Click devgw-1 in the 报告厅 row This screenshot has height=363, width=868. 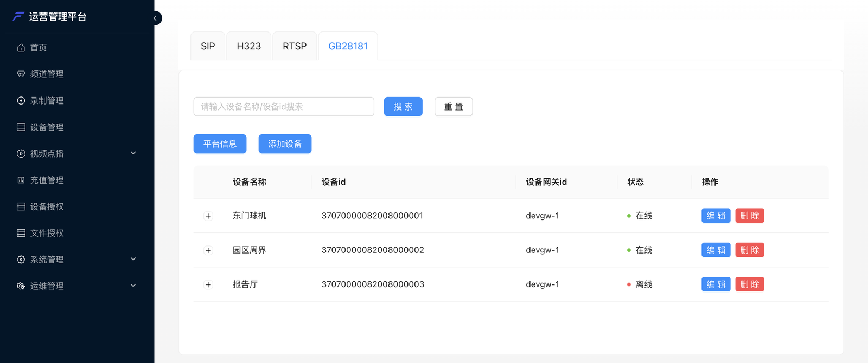coord(542,284)
